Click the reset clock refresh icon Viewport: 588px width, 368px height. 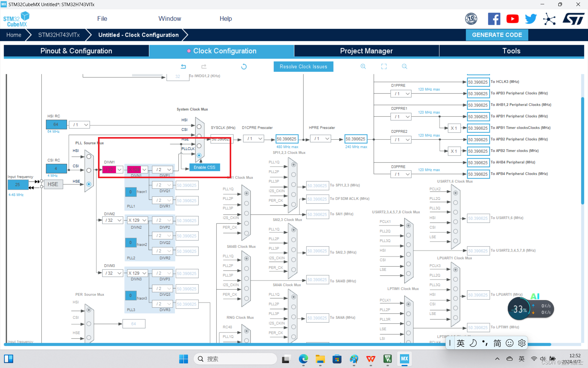[244, 67]
